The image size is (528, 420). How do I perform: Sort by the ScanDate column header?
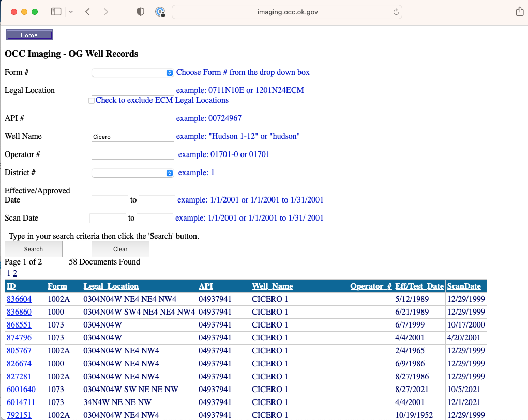[464, 286]
